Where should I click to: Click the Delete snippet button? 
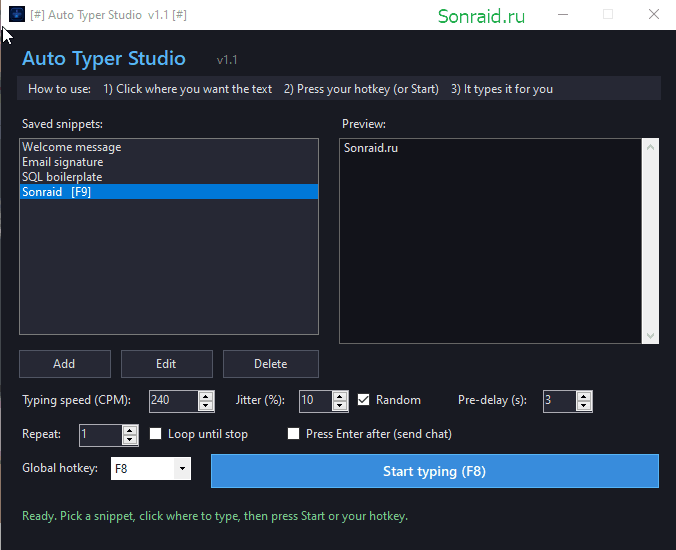tap(271, 364)
